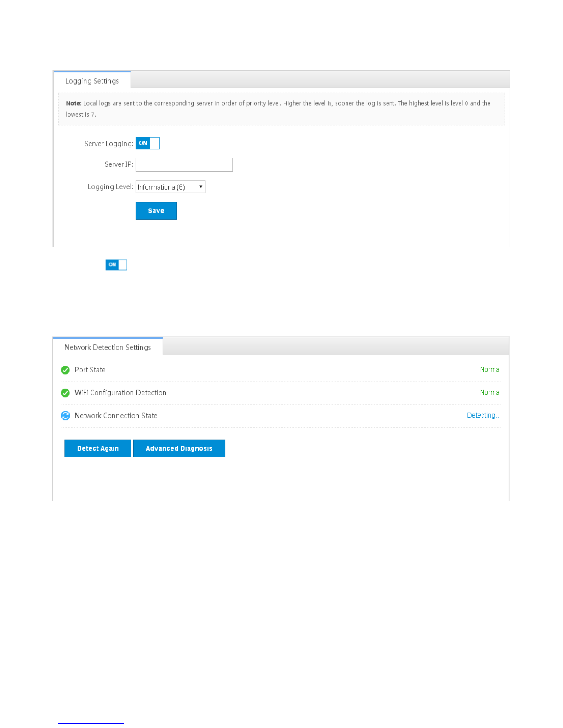Click the Detect Again button
Screen dimensions: 563x728
[98, 448]
